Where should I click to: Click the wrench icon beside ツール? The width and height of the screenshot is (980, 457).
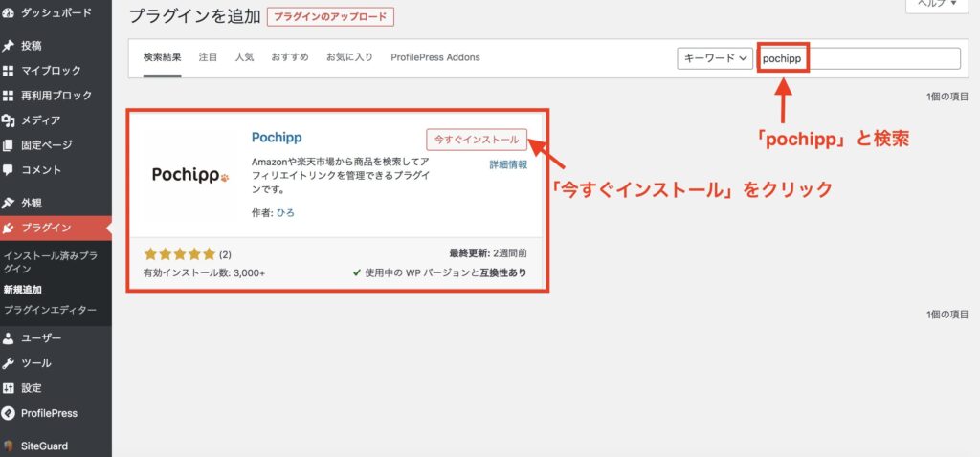[8, 363]
